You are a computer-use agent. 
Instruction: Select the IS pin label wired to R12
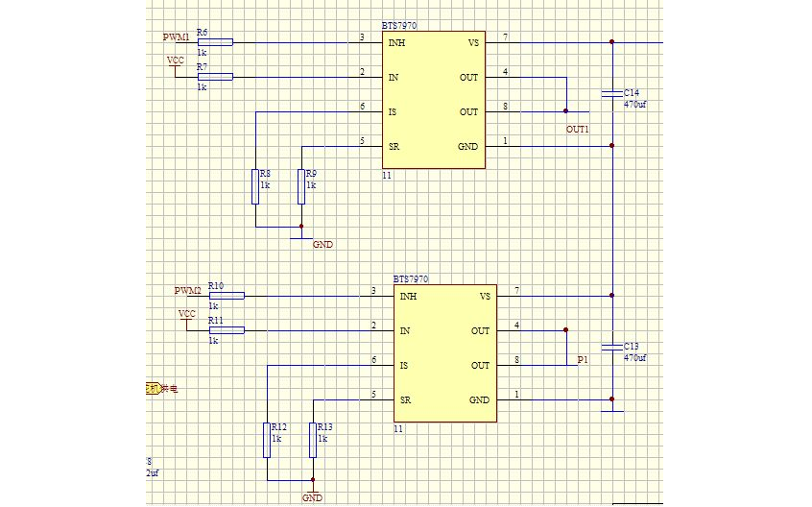403,366
